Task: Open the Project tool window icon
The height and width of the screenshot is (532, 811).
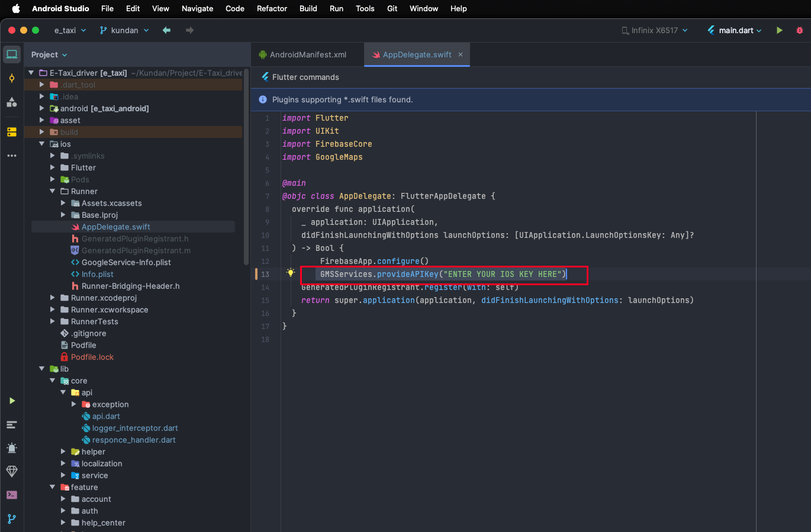Action: (12, 54)
